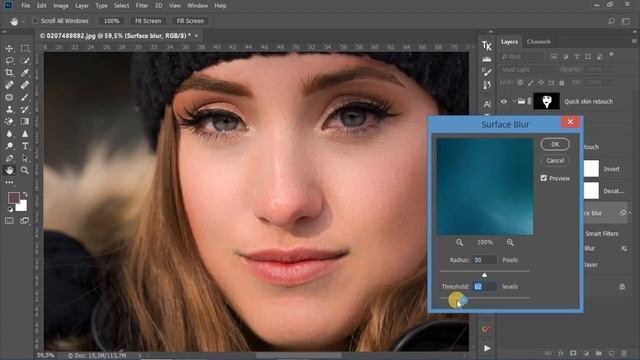Open the Histogram panel icon
The image size is (640, 360).
point(487,60)
